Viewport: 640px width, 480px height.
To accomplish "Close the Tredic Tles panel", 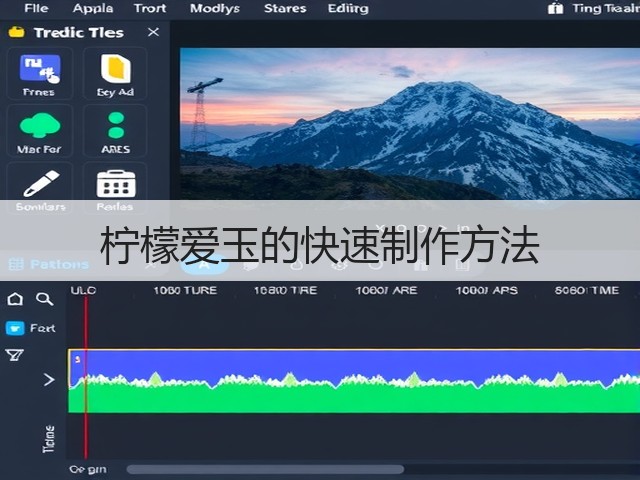I will tap(153, 32).
